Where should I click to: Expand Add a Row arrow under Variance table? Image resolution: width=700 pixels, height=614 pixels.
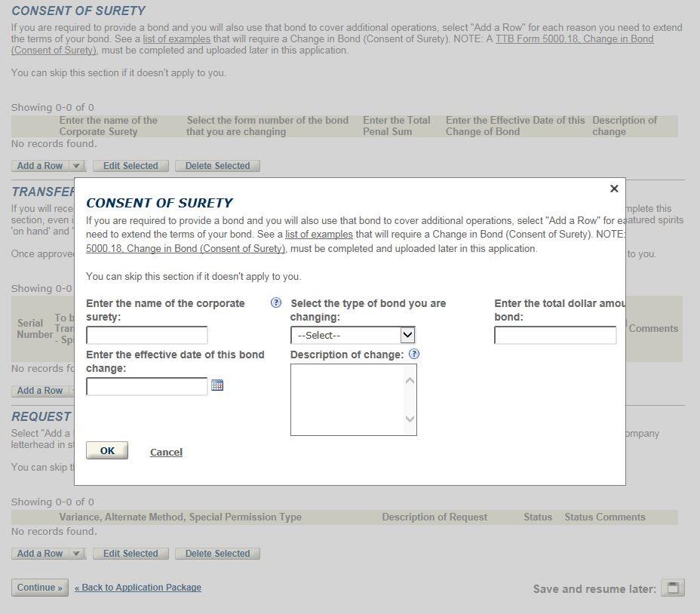point(76,554)
